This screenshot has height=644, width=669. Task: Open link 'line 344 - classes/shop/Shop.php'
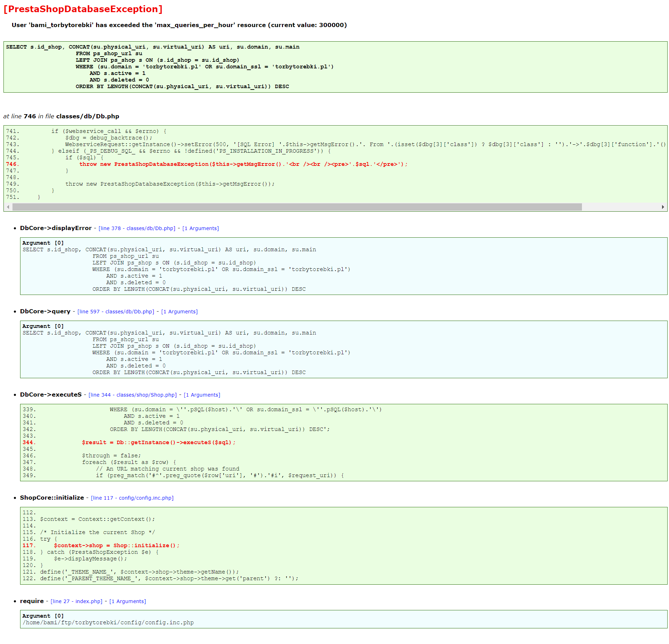point(132,395)
